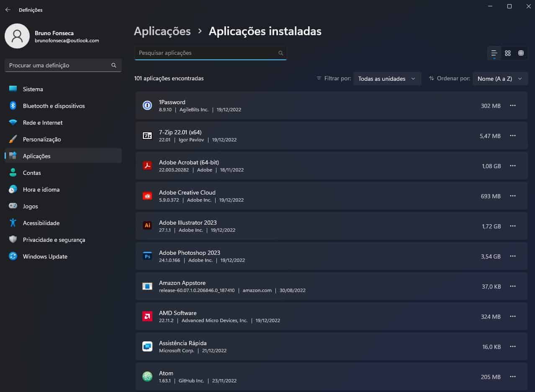Click the Adobe Photoshop Ps icon

(x=147, y=256)
